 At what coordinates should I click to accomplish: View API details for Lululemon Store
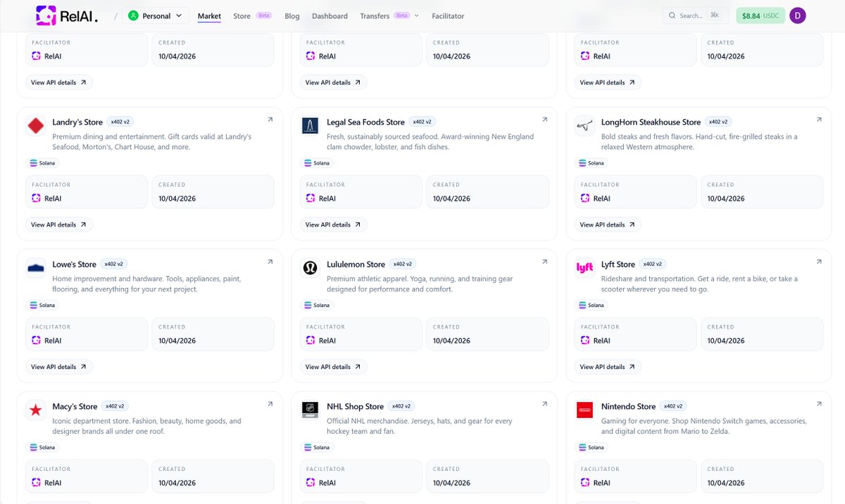click(333, 366)
